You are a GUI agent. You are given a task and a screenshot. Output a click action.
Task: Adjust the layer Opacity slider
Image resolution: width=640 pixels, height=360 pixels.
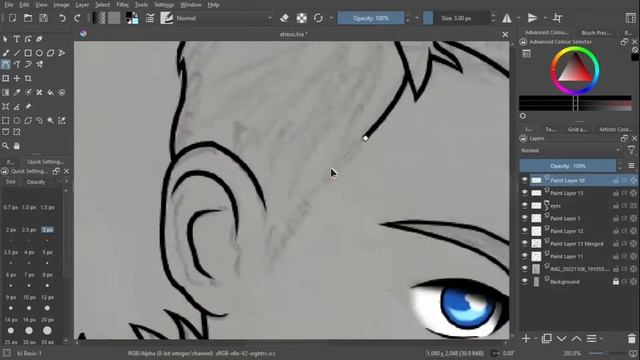click(x=568, y=166)
